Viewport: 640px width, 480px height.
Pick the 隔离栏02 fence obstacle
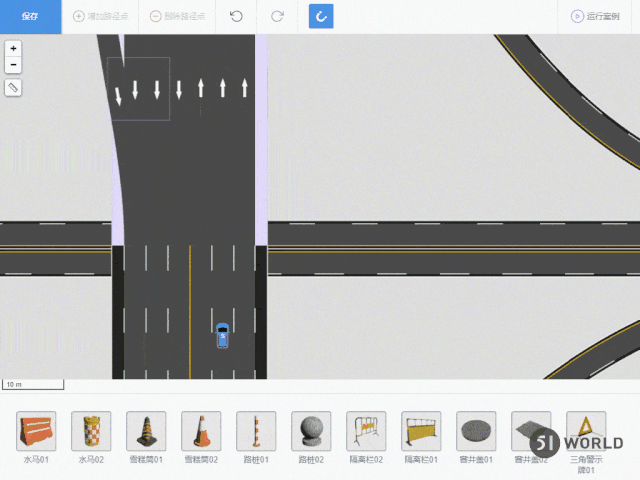(x=366, y=431)
